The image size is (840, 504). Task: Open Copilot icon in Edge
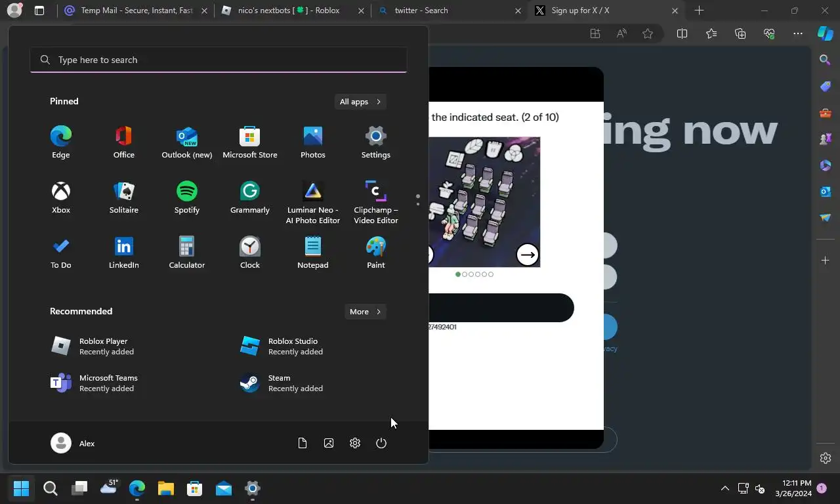[x=826, y=33]
